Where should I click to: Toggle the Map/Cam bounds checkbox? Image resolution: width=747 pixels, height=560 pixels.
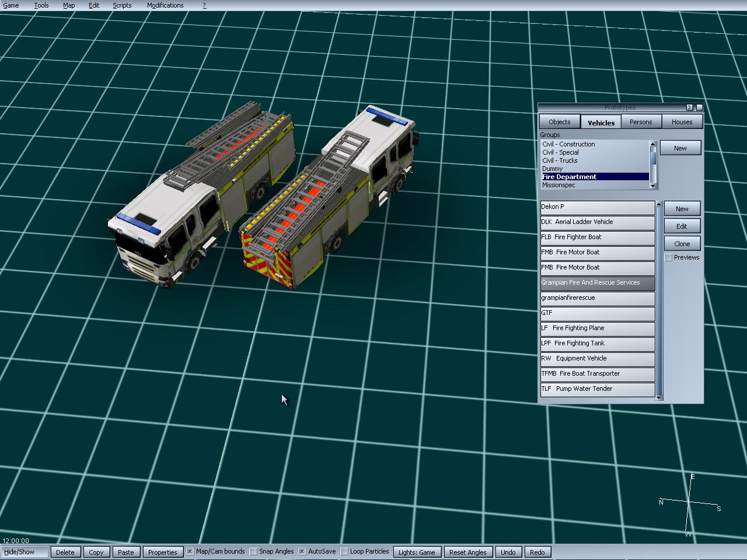190,551
